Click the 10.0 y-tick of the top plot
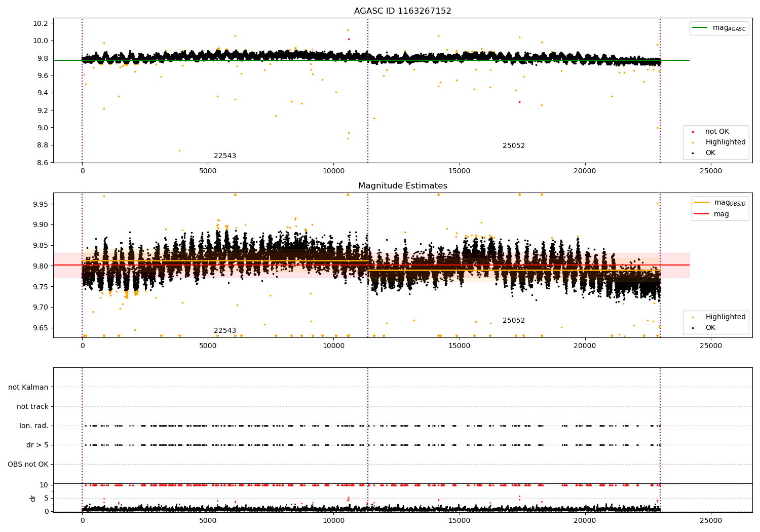This screenshot has width=760, height=532. tap(41, 41)
